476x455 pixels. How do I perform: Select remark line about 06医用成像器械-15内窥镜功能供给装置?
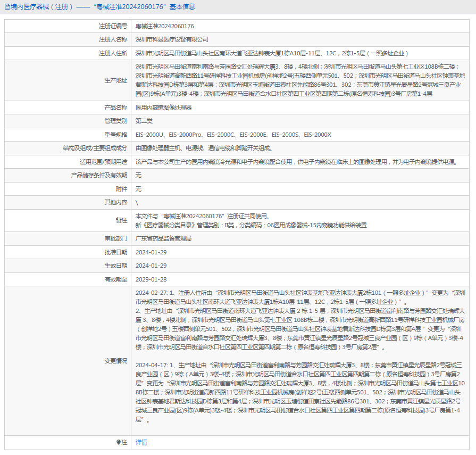click(x=251, y=225)
